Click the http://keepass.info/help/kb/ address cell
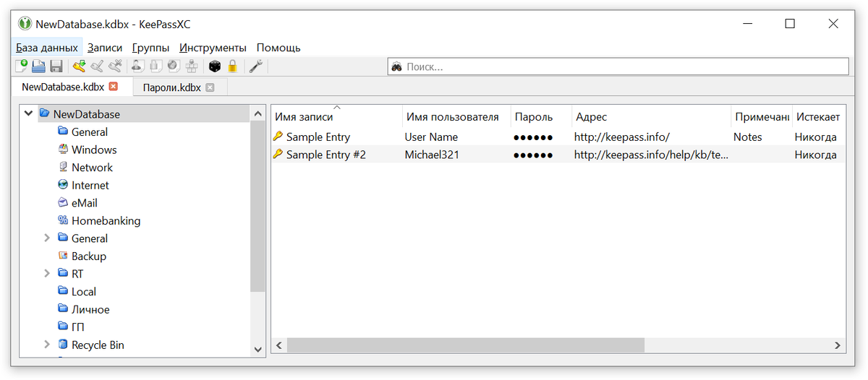This screenshot has height=380, width=868. click(651, 155)
